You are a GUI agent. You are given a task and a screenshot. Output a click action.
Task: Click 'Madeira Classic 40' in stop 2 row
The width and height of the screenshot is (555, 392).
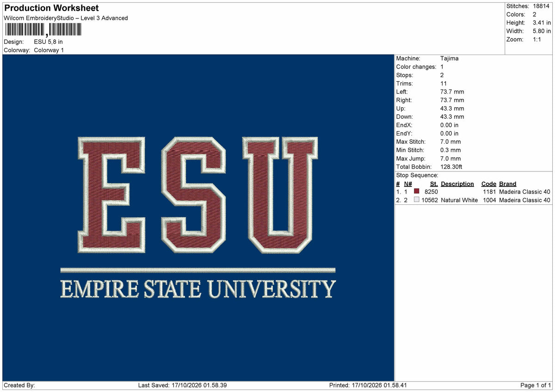[525, 200]
